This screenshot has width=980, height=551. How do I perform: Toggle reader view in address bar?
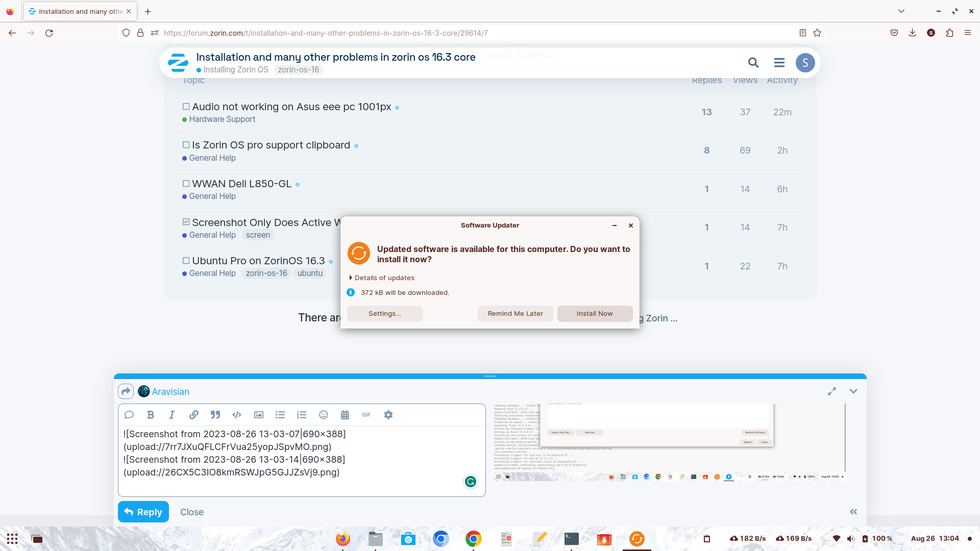coord(802,33)
